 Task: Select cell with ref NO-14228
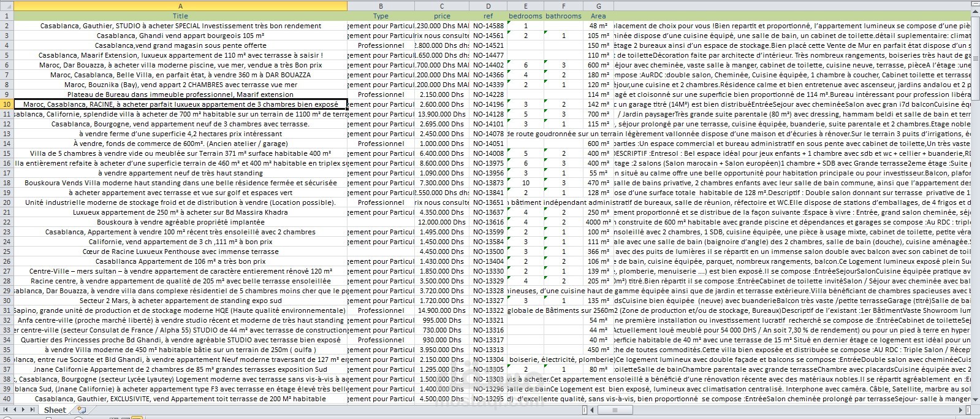(488, 94)
